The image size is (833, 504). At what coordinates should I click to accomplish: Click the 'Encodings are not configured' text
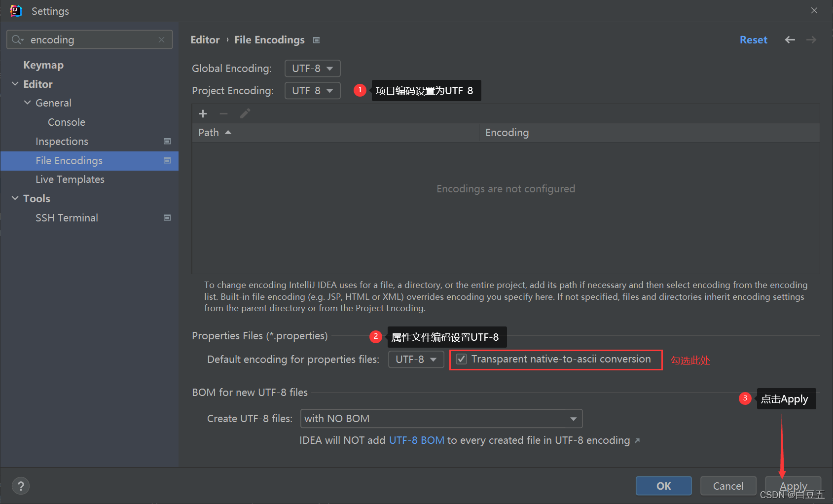(506, 189)
